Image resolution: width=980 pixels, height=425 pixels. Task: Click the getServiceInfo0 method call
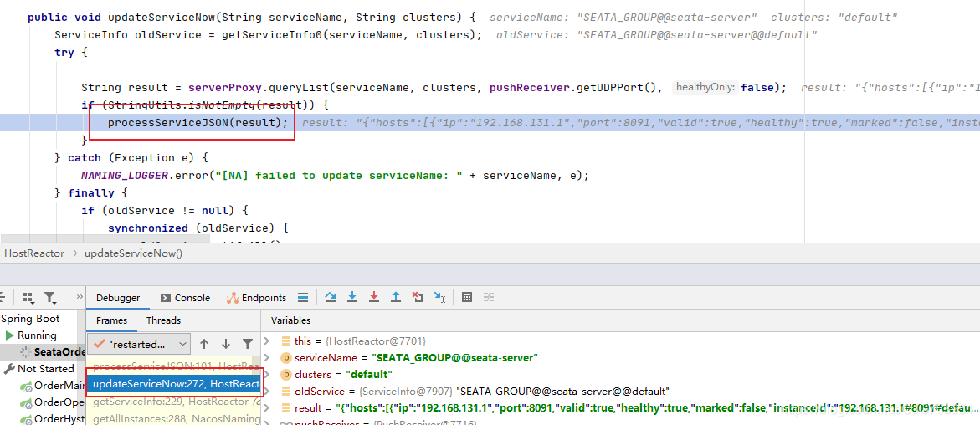(273, 35)
